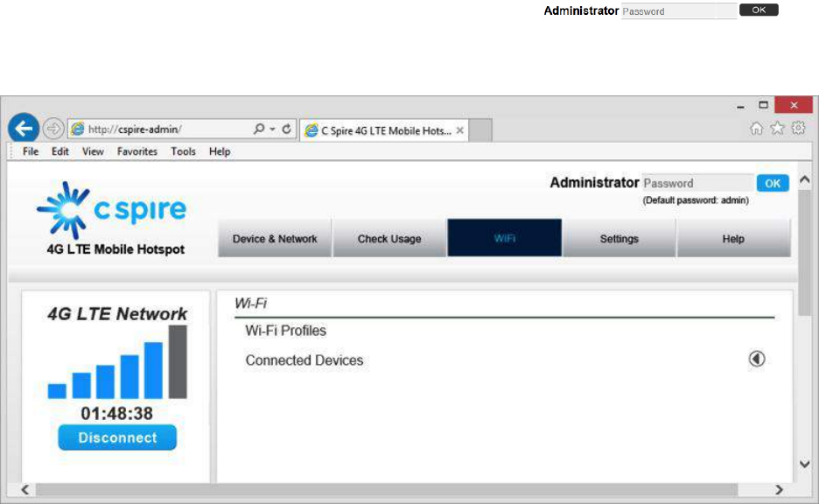Open a new blank browser tab
819x504 pixels.
(x=480, y=130)
